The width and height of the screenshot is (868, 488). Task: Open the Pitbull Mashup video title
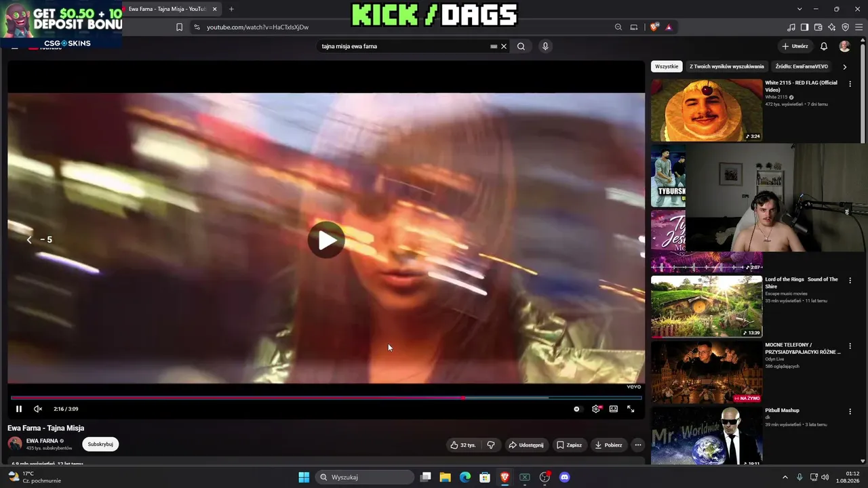click(x=782, y=410)
